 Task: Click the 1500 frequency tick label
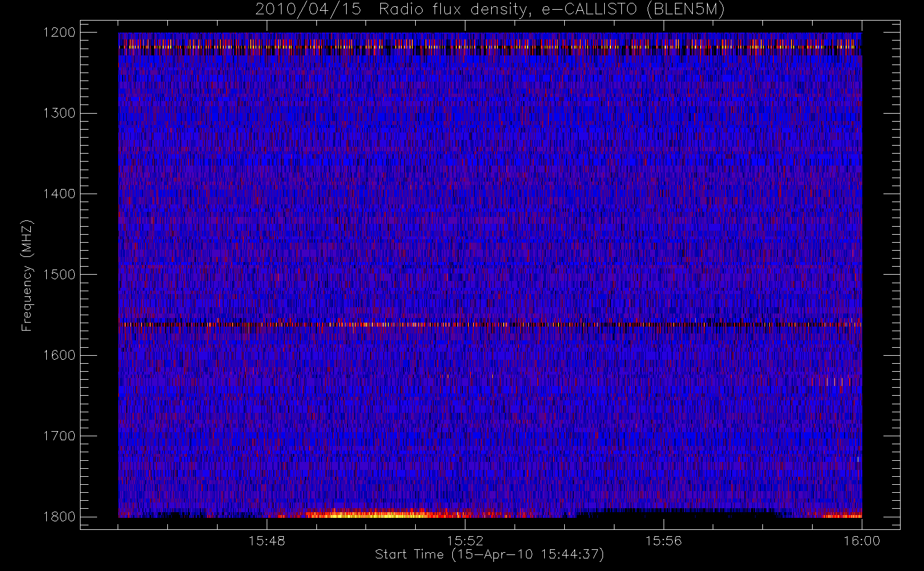[59, 275]
